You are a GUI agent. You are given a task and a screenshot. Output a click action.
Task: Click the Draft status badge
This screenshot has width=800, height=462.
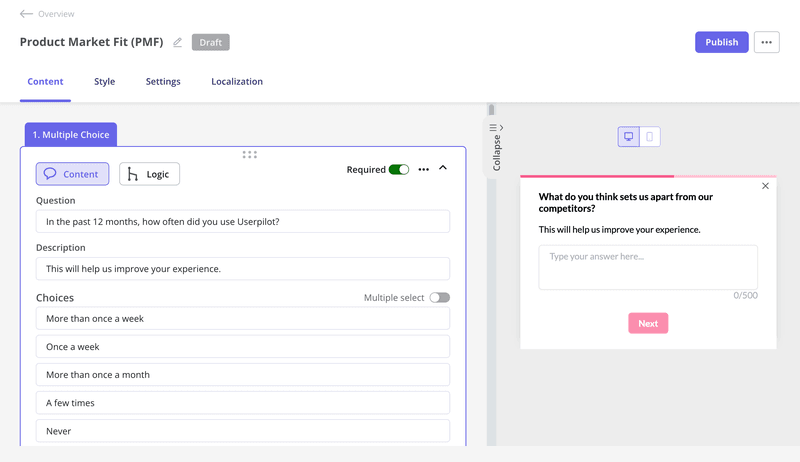click(x=211, y=42)
